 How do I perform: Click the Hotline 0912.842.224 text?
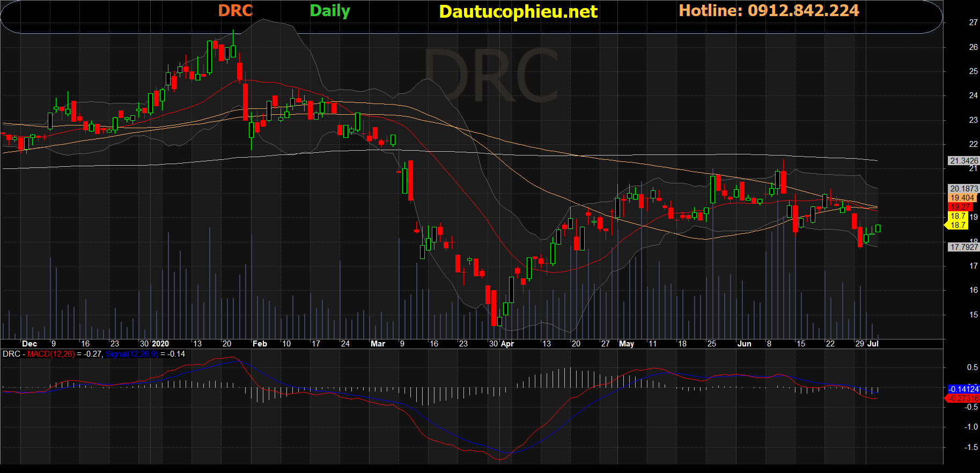pos(769,11)
